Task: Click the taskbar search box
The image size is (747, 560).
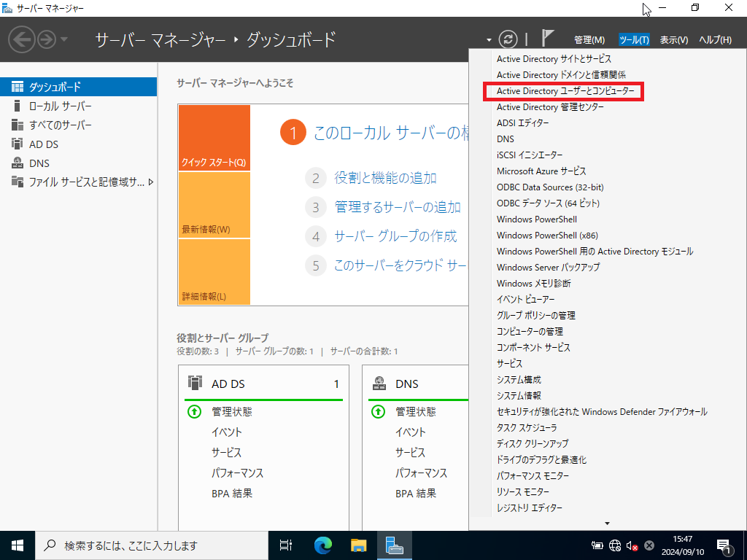Action: (152, 545)
